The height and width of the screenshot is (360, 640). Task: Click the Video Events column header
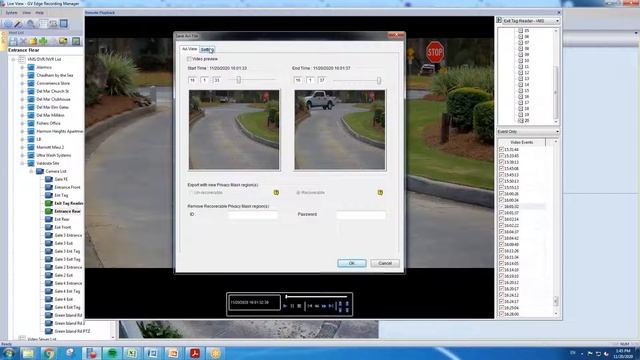[522, 142]
